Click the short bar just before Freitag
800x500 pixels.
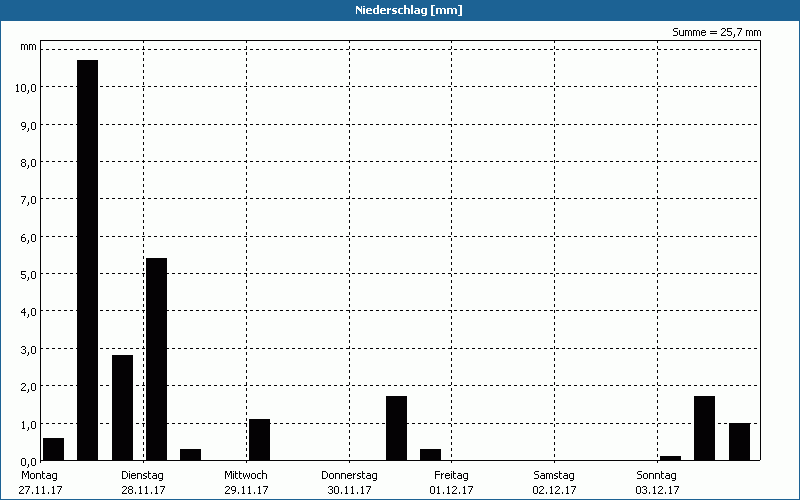(x=431, y=455)
